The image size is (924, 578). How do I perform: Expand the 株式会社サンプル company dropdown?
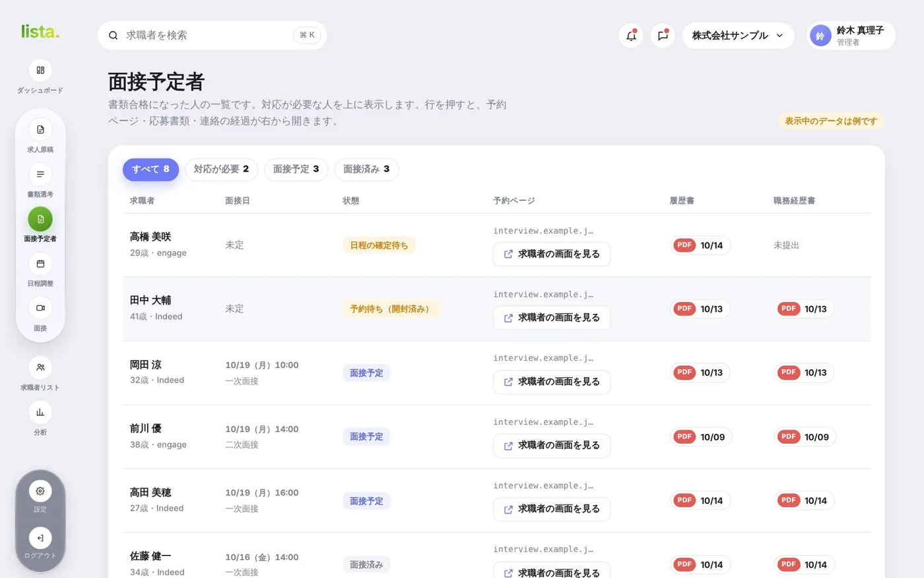point(738,36)
